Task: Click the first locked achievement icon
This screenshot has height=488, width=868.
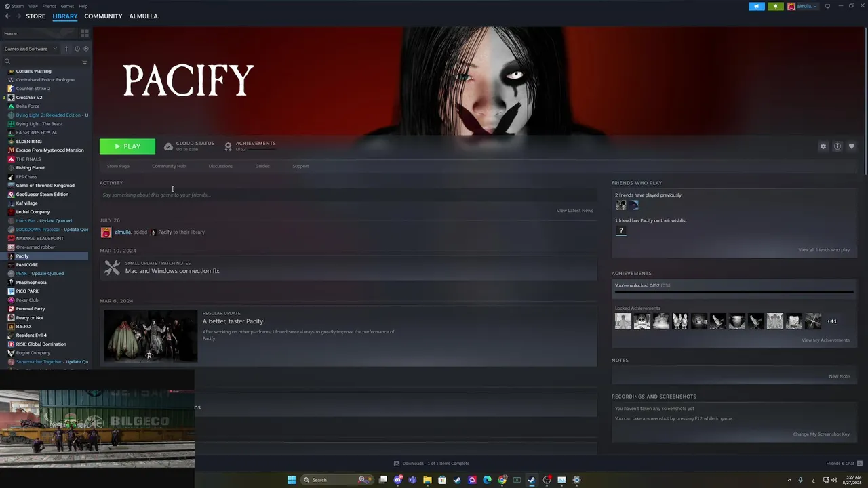Action: [623, 321]
